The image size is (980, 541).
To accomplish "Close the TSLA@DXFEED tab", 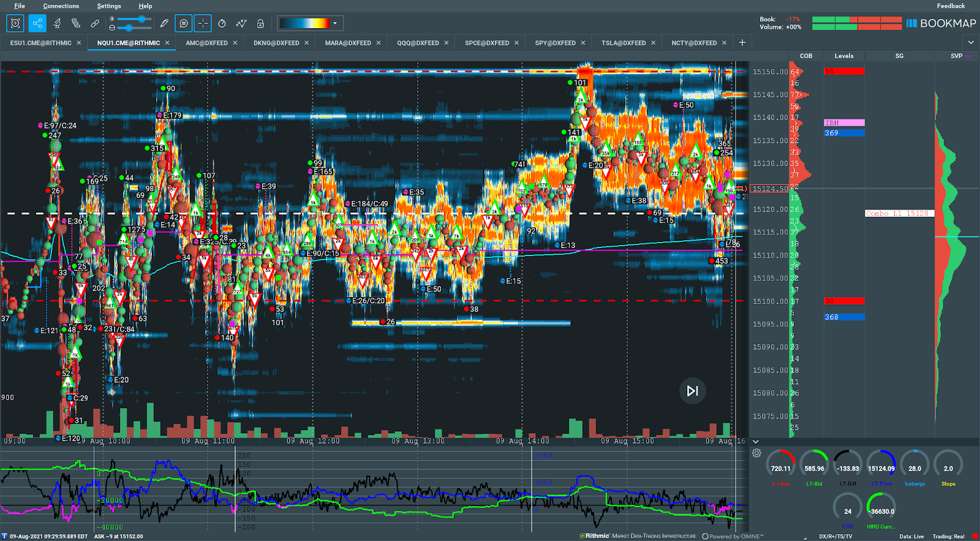I will (654, 43).
